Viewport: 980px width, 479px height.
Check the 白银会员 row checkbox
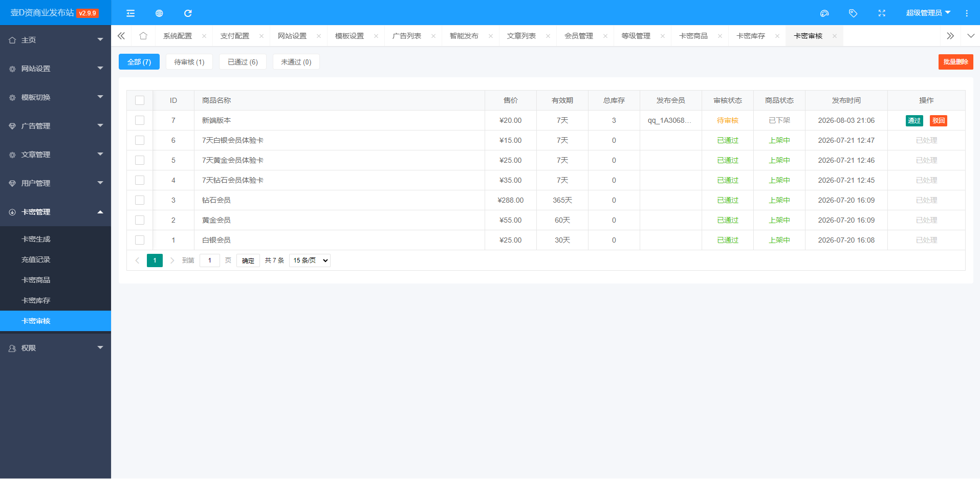pos(140,240)
